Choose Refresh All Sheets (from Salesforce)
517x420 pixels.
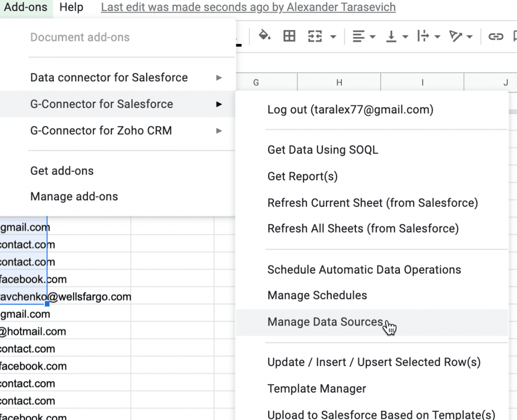tap(372, 229)
